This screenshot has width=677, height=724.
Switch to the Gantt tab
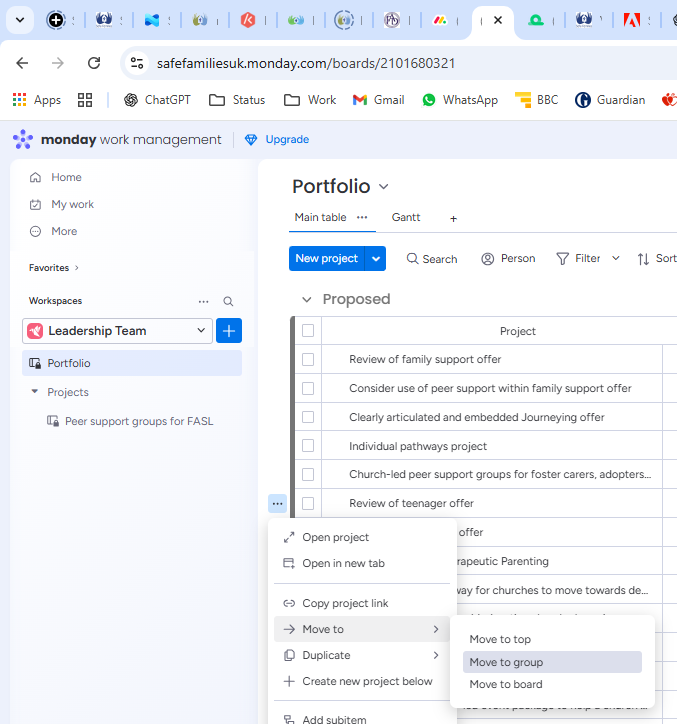point(406,217)
